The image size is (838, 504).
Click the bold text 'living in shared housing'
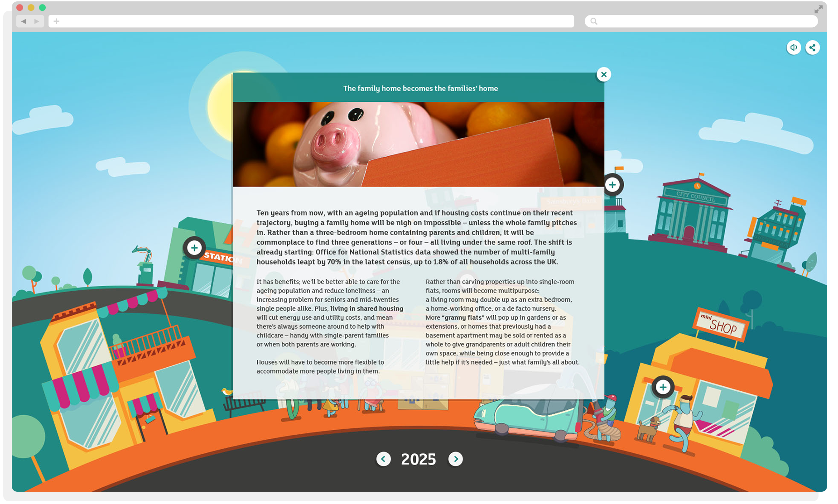click(366, 308)
